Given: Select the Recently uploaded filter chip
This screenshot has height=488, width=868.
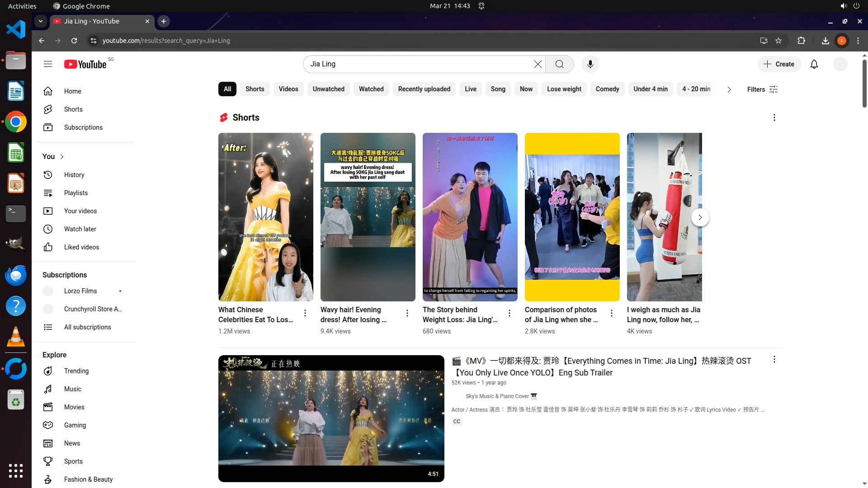Looking at the screenshot, I should [x=424, y=89].
